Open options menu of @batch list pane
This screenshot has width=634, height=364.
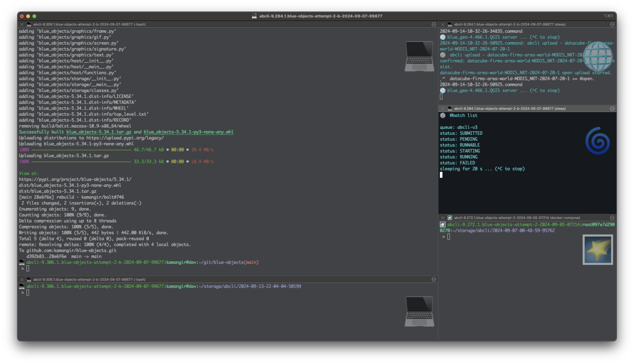(x=612, y=109)
